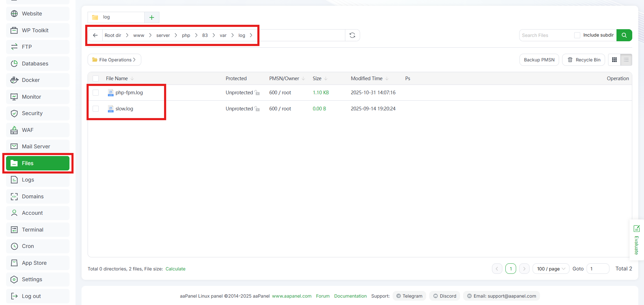Screen dimensions: 644x305
Task: Open the www.aapanel.com link
Action: point(292,296)
